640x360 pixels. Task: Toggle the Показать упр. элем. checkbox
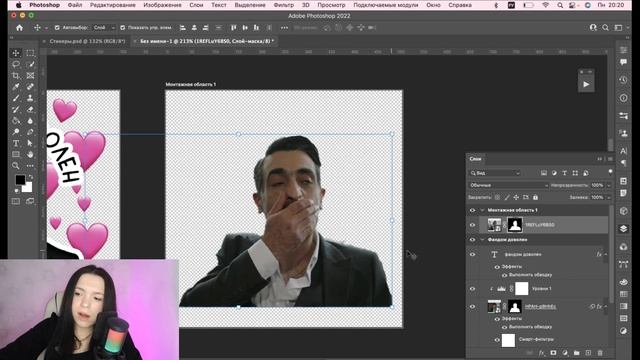(122, 28)
